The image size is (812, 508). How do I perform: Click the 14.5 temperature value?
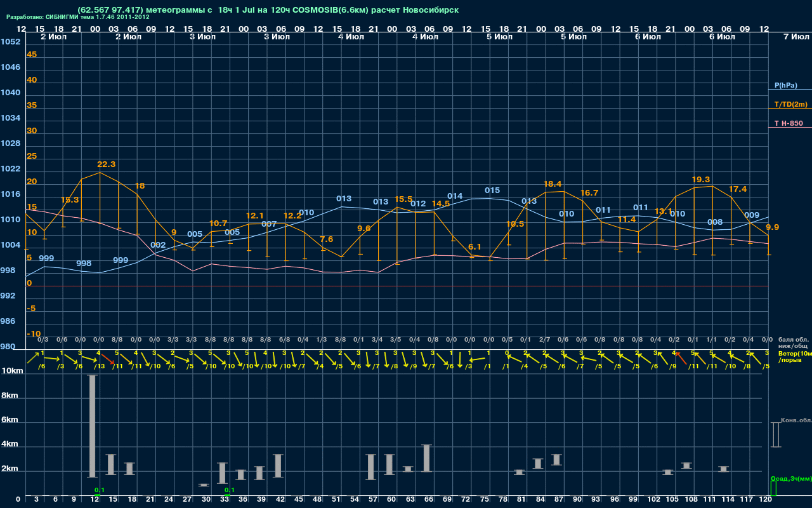coord(441,203)
